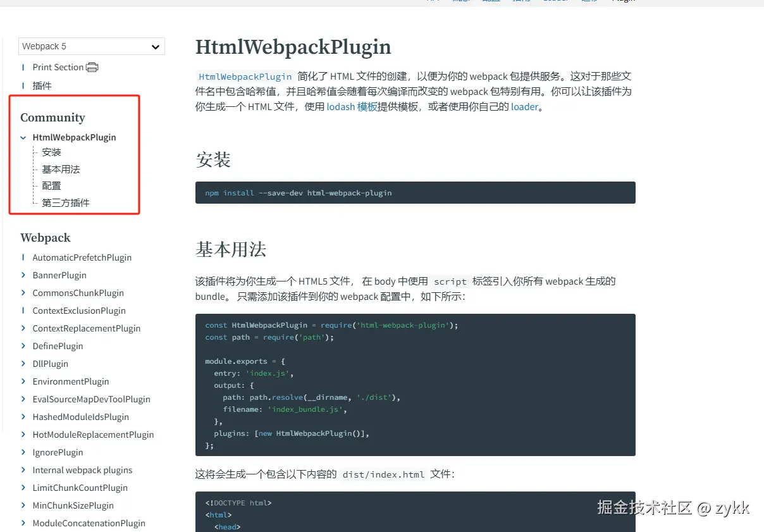
Task: Open the Print Section link
Action: click(x=58, y=67)
